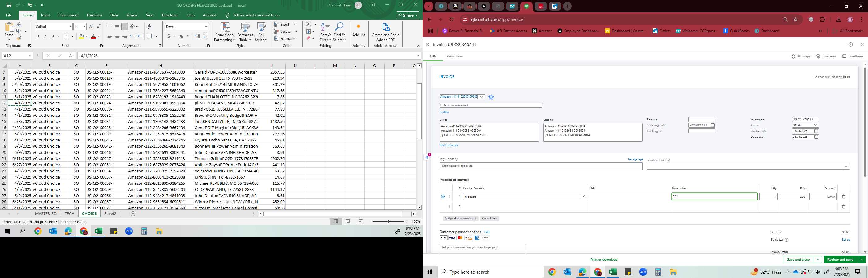
Task: Click the Save icon in Excel title bar
Action: (9, 5)
